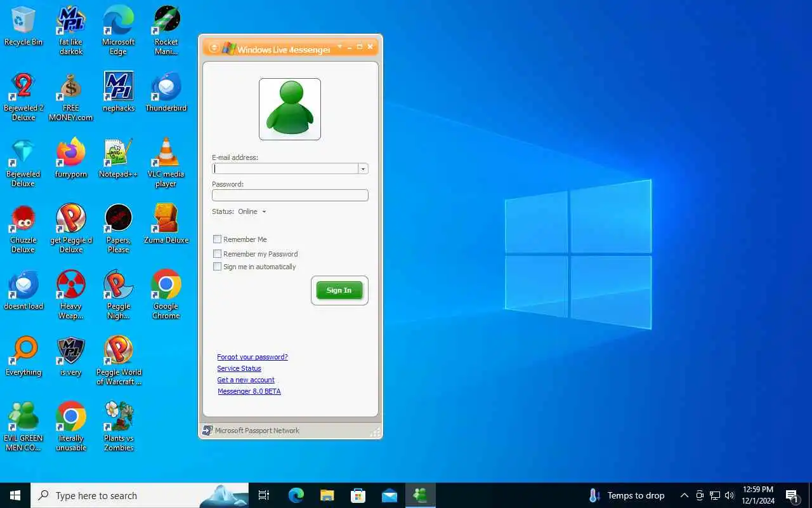Open the 'literally unusable' Chrome shortcut

point(71,427)
